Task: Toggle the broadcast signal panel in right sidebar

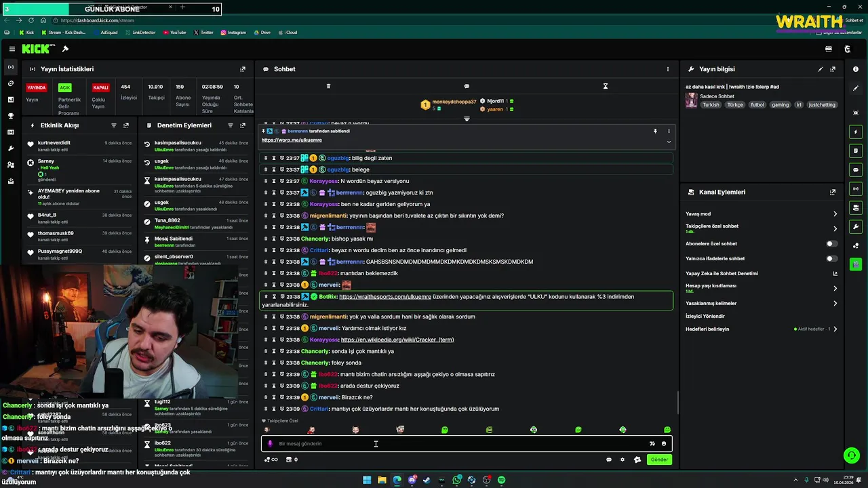Action: 856,188
